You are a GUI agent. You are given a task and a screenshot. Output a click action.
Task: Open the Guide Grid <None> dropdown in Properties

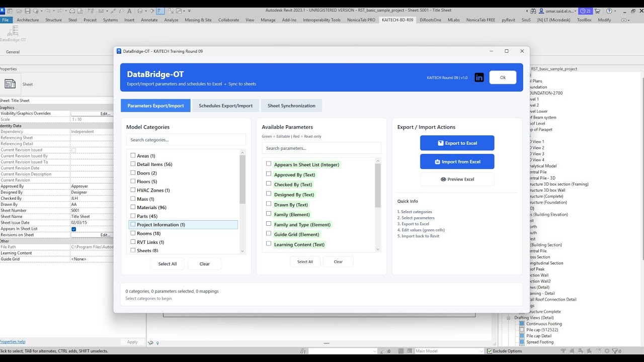click(x=92, y=259)
